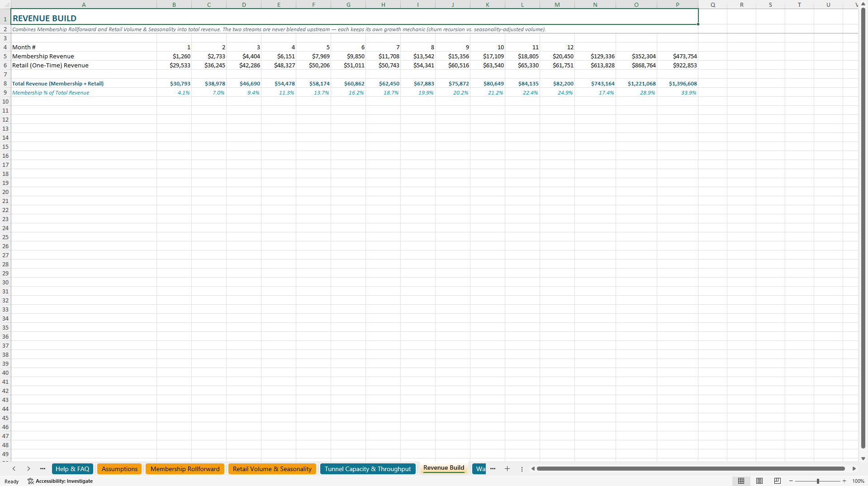The image size is (868, 486).
Task: Select cell showing 18.7%
Action: 383,93
